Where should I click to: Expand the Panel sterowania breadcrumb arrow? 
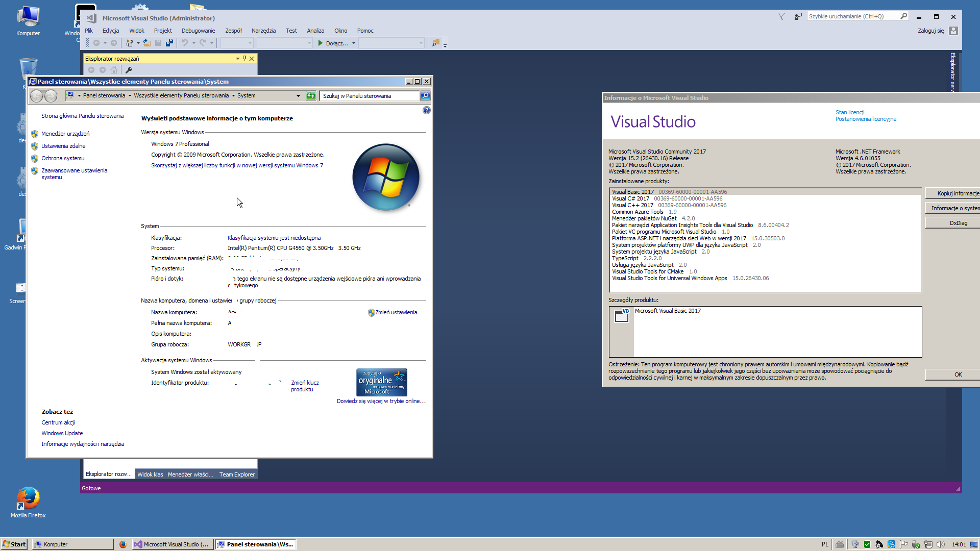130,96
